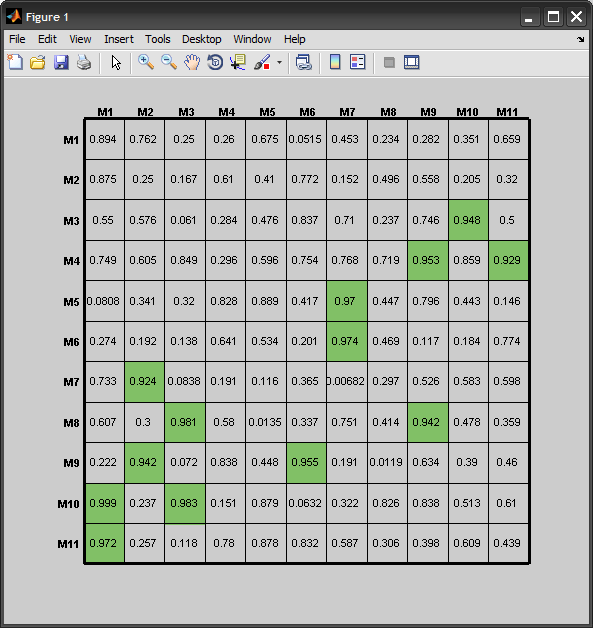Click the green cell showing 0.953
The height and width of the screenshot is (628, 593).
tap(428, 260)
